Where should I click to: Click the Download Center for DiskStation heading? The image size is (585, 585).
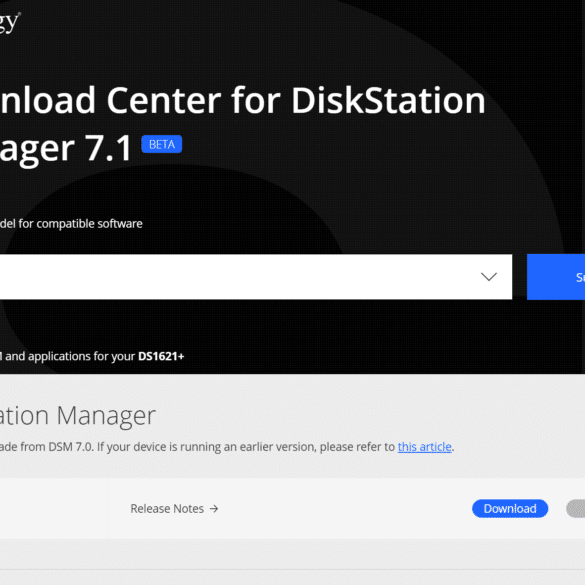pos(243,100)
